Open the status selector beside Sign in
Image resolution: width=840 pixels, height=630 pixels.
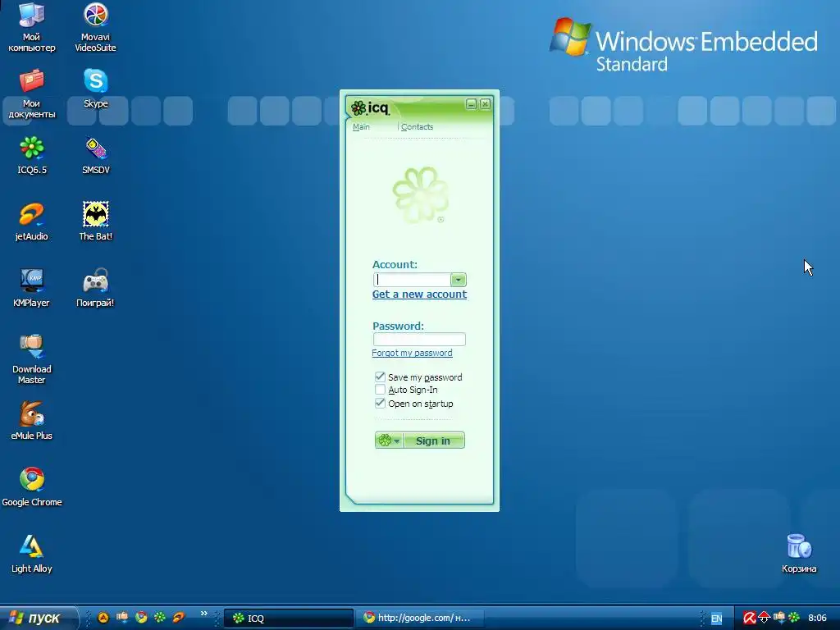tap(389, 441)
